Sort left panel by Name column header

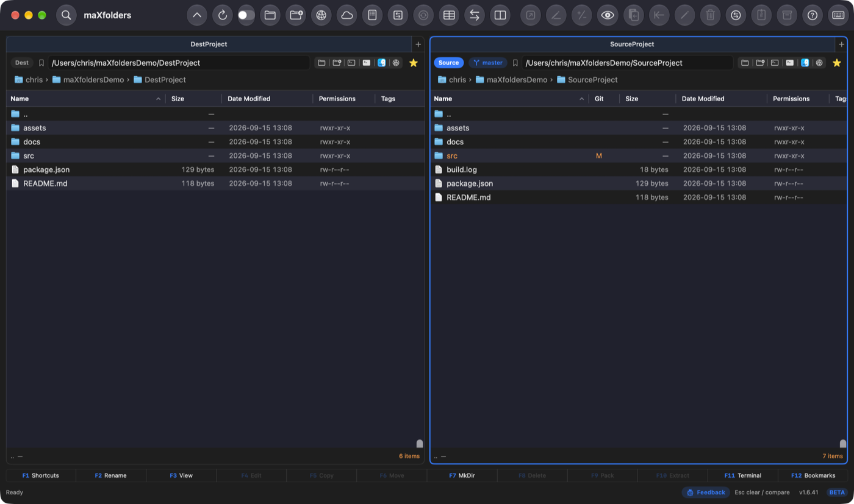[x=85, y=99]
